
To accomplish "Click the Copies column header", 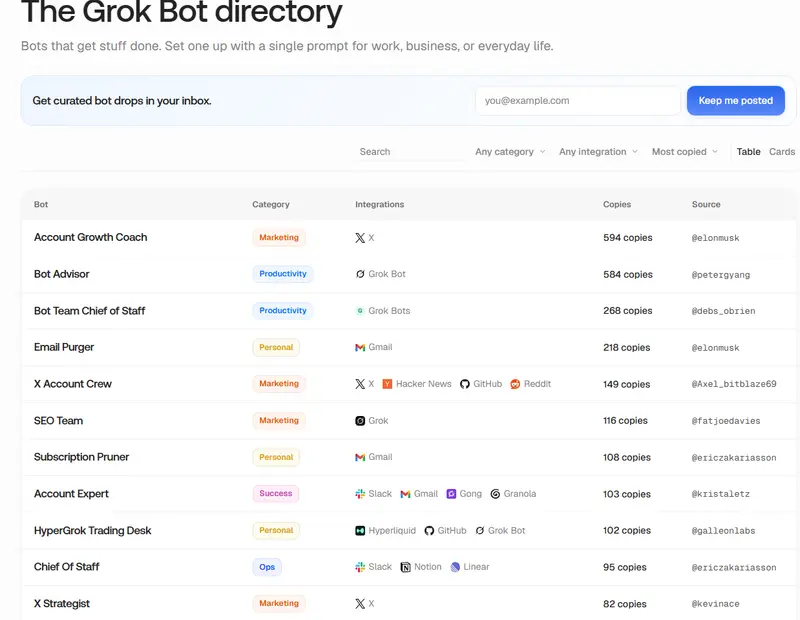I will tap(617, 204).
